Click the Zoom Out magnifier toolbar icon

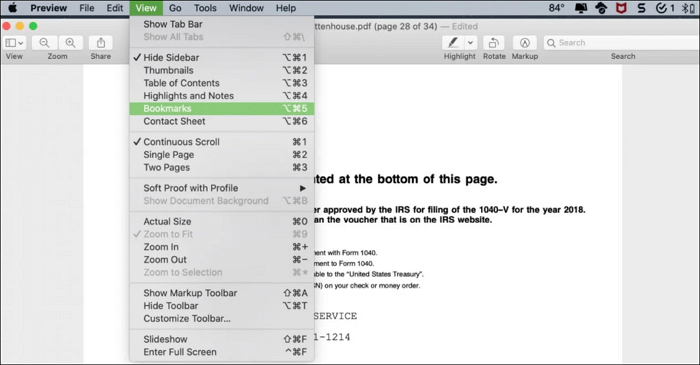tap(44, 43)
